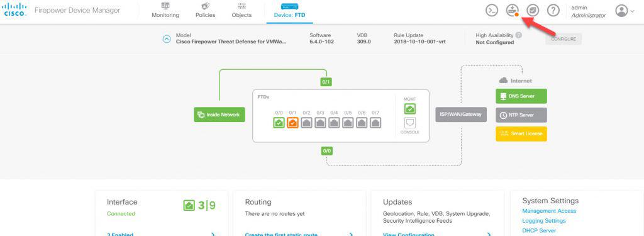Image resolution: width=644 pixels, height=236 pixels.
Task: Open the help question mark icon
Action: coord(553,11)
